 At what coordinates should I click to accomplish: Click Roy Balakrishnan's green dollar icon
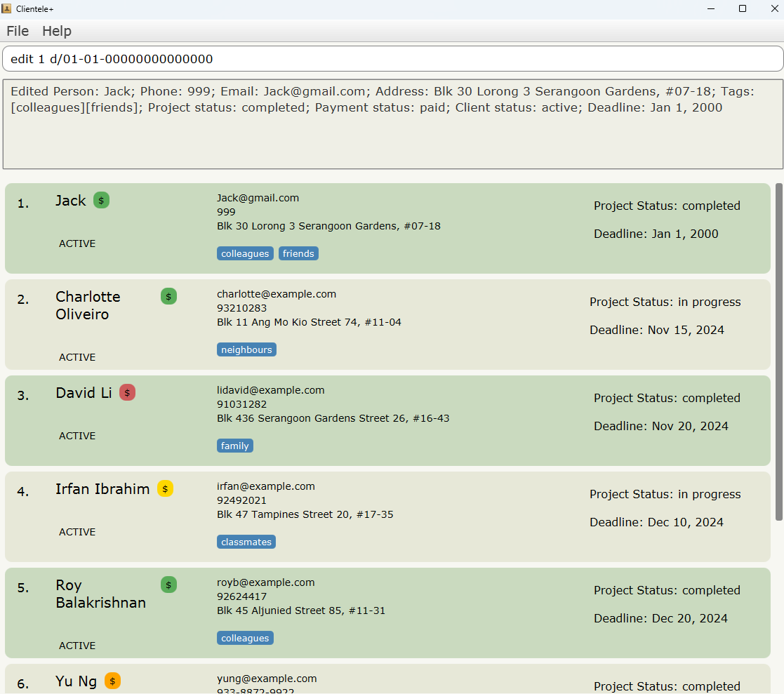[168, 585]
